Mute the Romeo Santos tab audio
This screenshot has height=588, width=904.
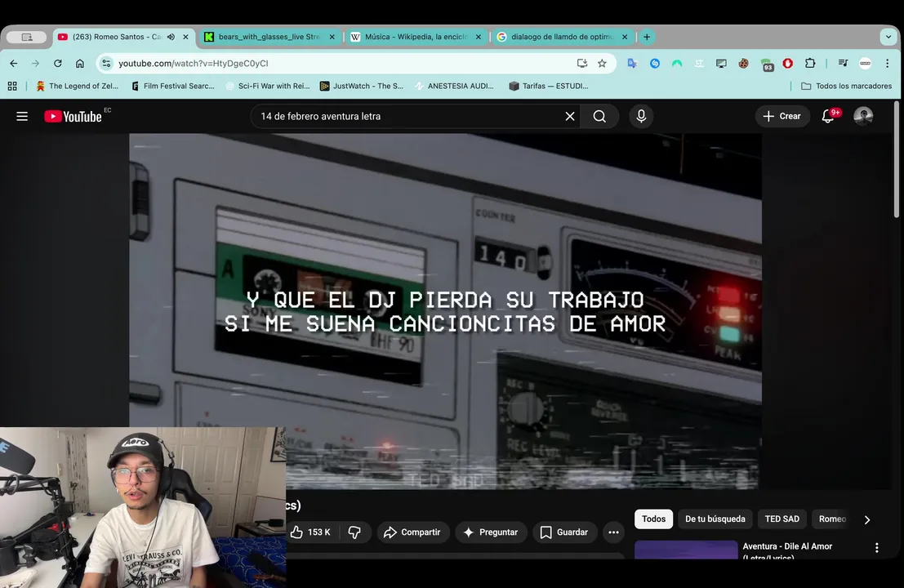171,37
